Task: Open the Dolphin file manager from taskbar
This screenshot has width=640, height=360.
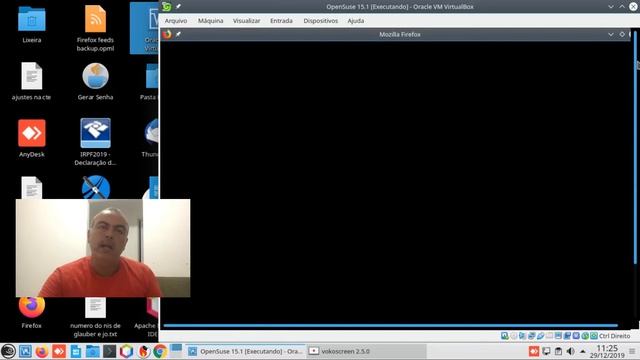Action: pyautogui.click(x=93, y=351)
